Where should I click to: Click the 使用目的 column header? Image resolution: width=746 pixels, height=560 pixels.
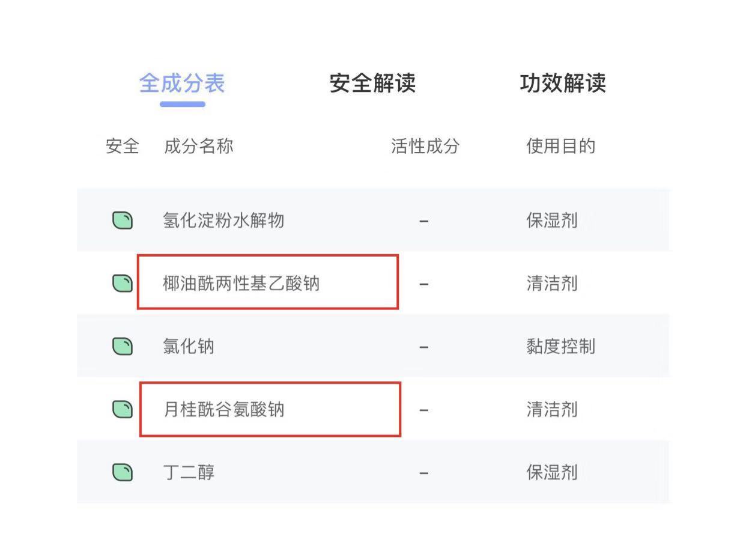(560, 147)
